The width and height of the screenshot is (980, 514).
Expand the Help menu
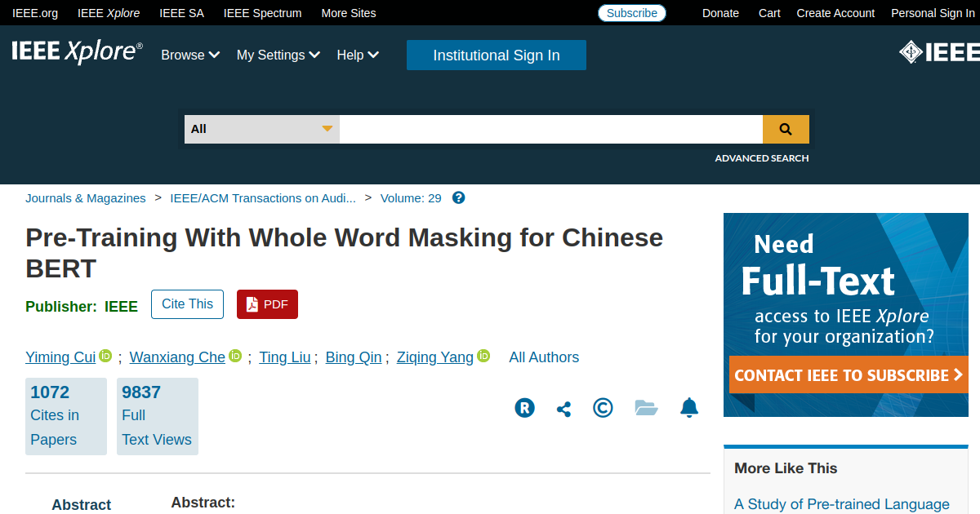[x=358, y=55]
